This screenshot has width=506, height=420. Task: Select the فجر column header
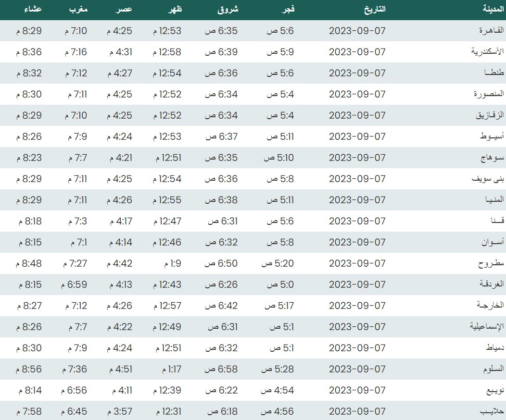tap(288, 9)
